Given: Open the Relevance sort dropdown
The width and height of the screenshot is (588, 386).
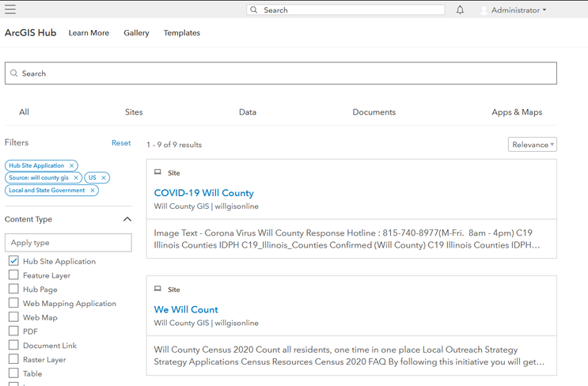Looking at the screenshot, I should coord(533,145).
